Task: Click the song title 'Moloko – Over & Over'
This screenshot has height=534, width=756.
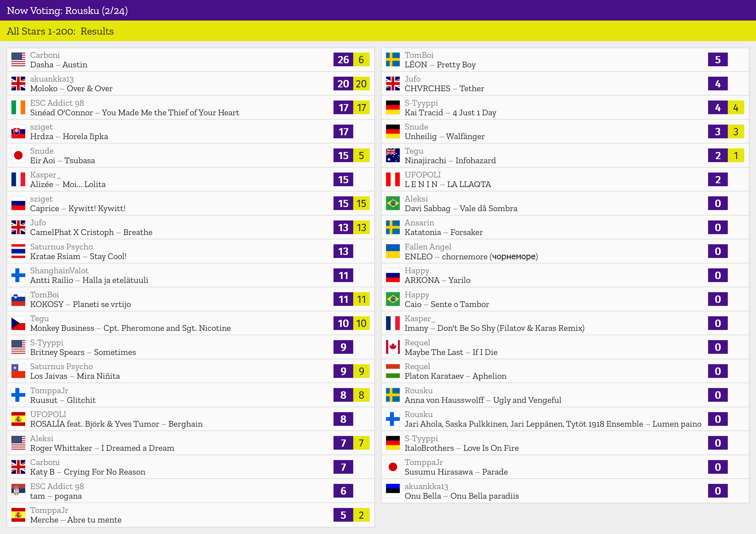Action: (71, 88)
